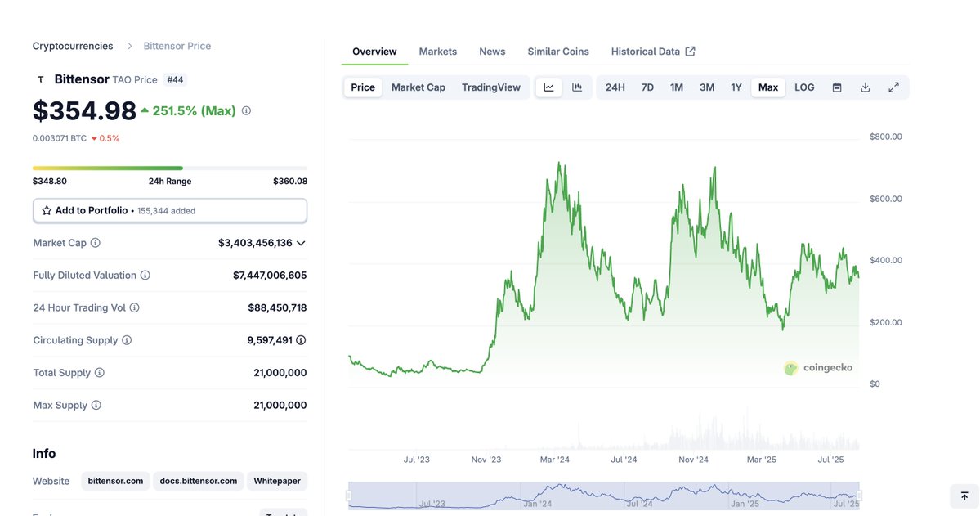The height and width of the screenshot is (516, 980).
Task: Click the #44 rank badge
Action: [x=175, y=79]
